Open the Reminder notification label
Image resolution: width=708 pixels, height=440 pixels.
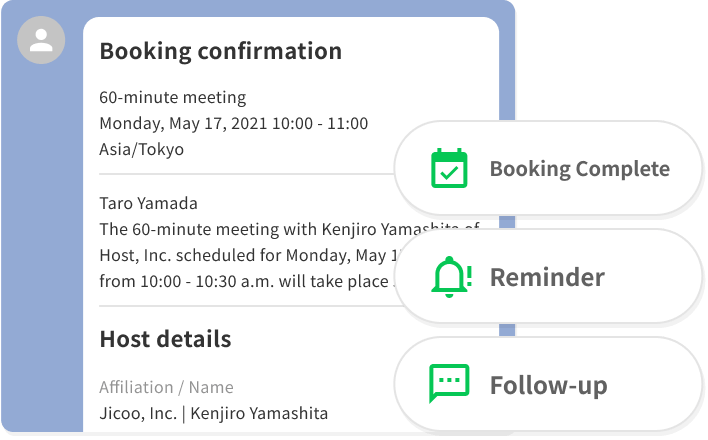547,277
